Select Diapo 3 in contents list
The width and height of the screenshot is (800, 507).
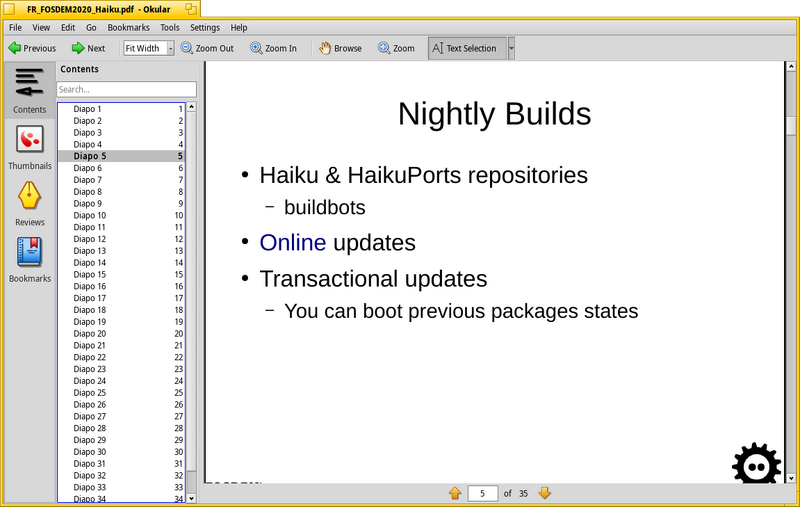point(121,133)
